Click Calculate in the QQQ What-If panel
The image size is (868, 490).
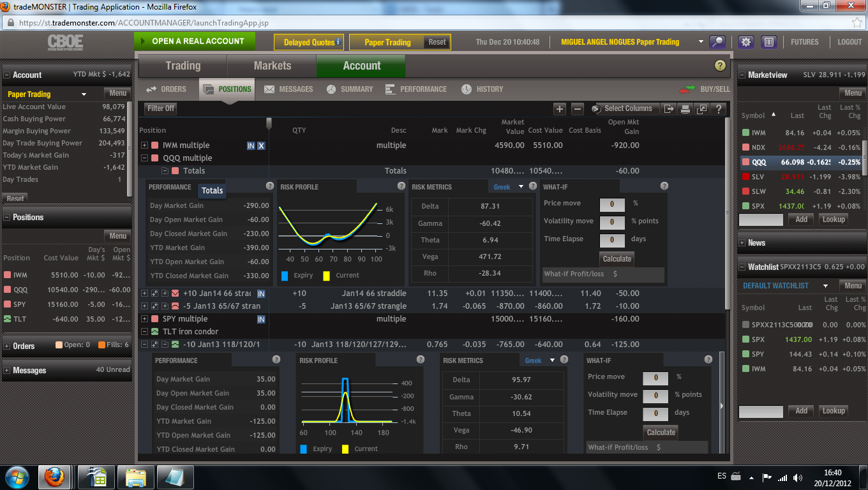(x=617, y=258)
